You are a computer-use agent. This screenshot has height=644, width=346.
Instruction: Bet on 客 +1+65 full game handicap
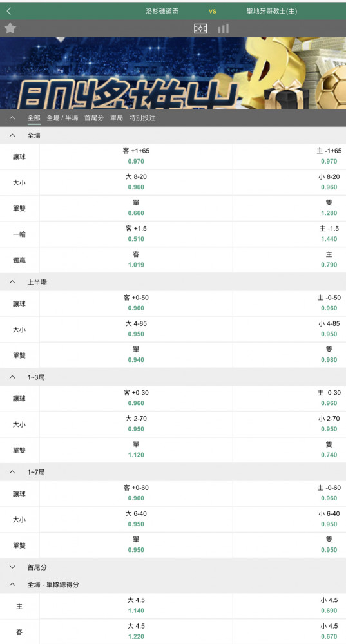(136, 156)
